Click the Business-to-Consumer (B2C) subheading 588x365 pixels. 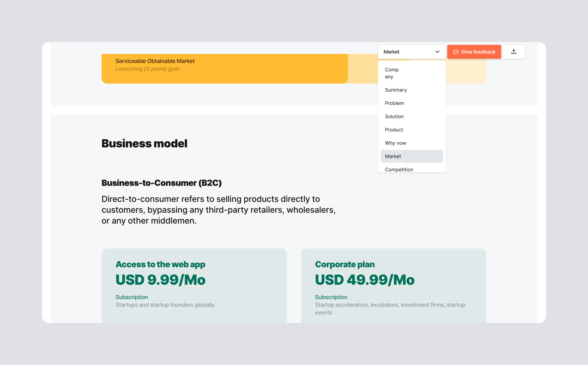tap(161, 183)
